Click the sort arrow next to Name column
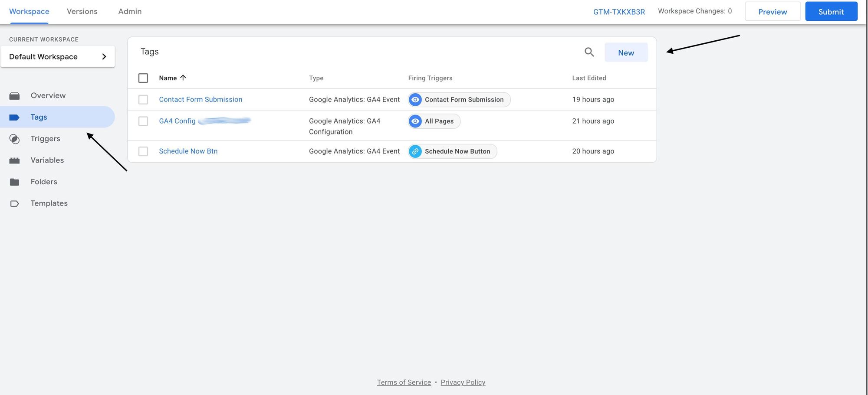 coord(183,78)
